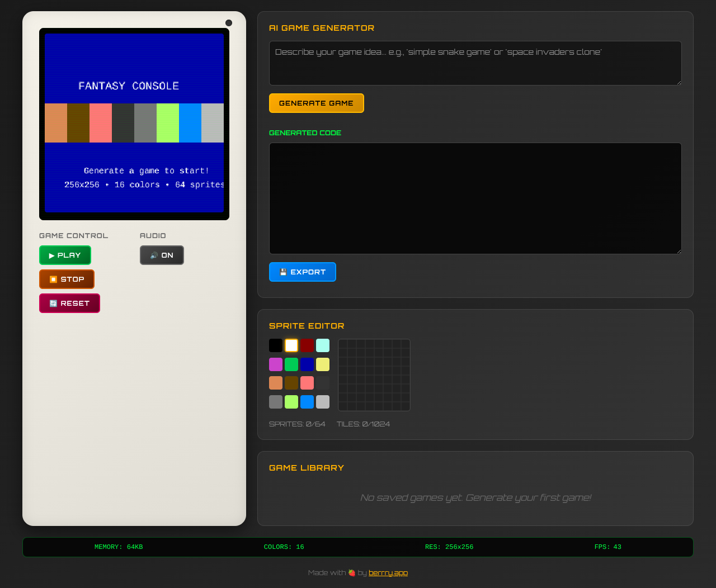Select the GAME CONTROL section label
The image size is (716, 588).
[x=73, y=235]
